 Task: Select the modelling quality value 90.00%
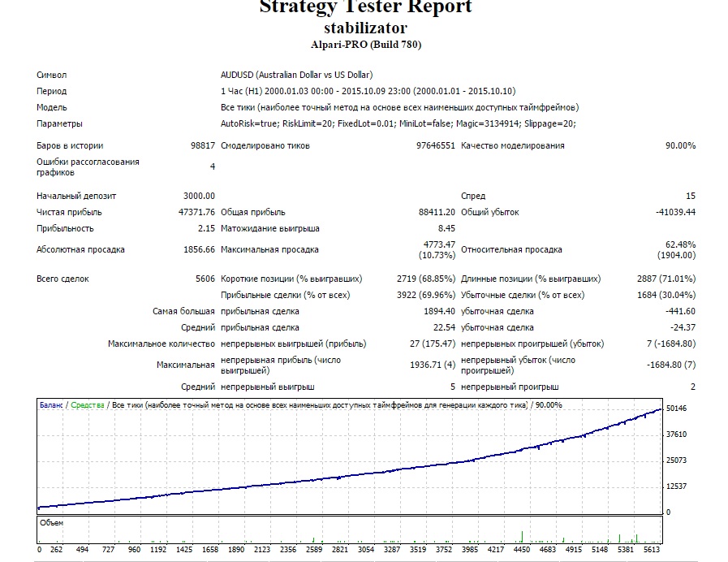[681, 145]
